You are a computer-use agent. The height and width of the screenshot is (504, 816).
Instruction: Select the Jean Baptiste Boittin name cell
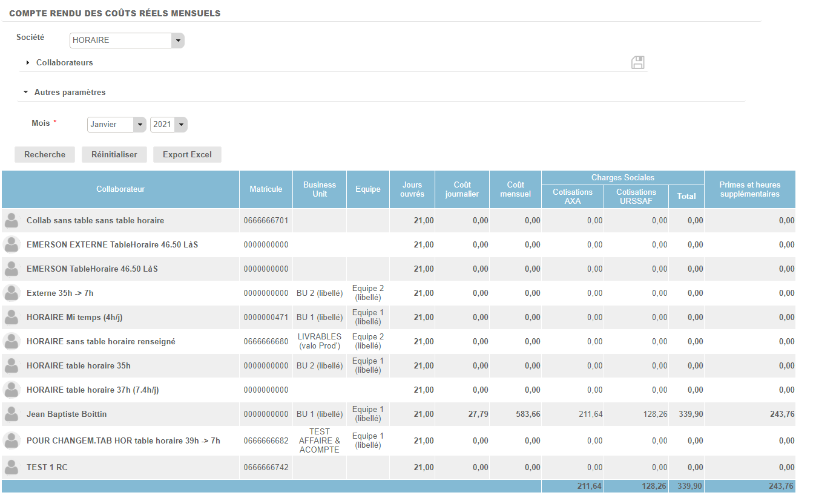67,414
